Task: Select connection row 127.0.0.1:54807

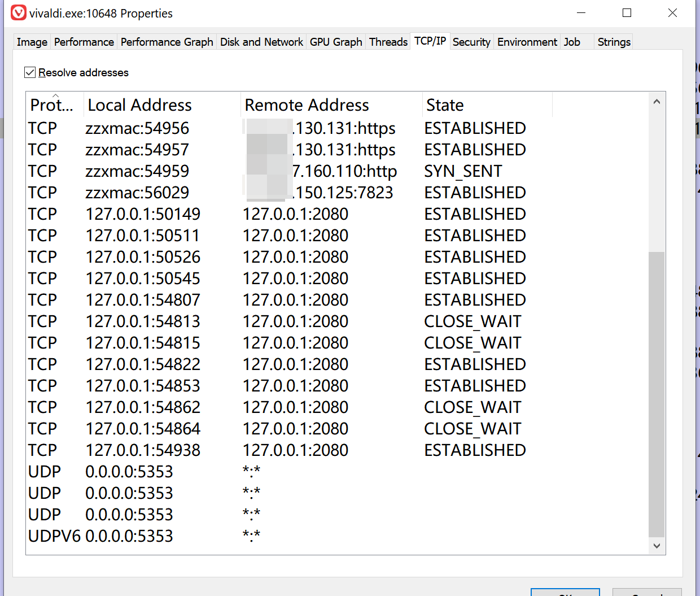Action: 338,300
